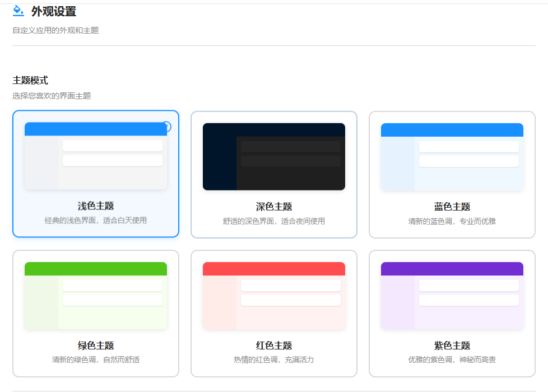548x392 pixels.
Task: Click description 舒适的深色界面，适合夜间使用
Action: tap(274, 221)
